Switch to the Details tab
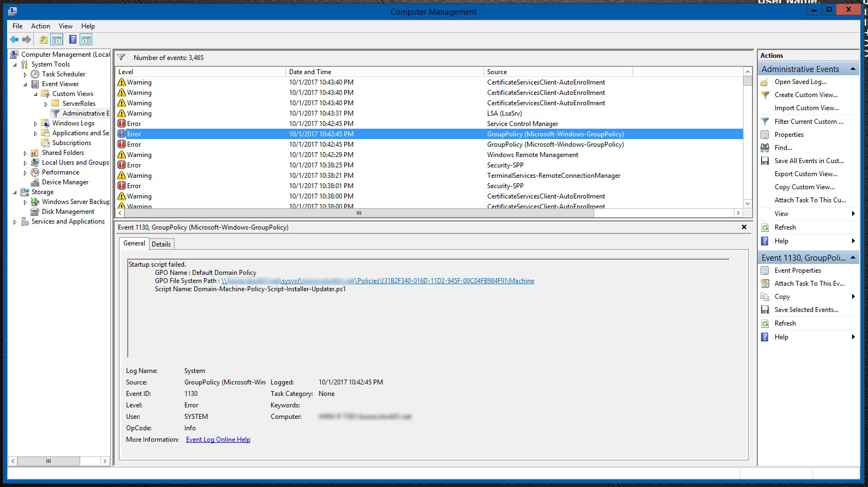868x487 pixels. (x=161, y=244)
